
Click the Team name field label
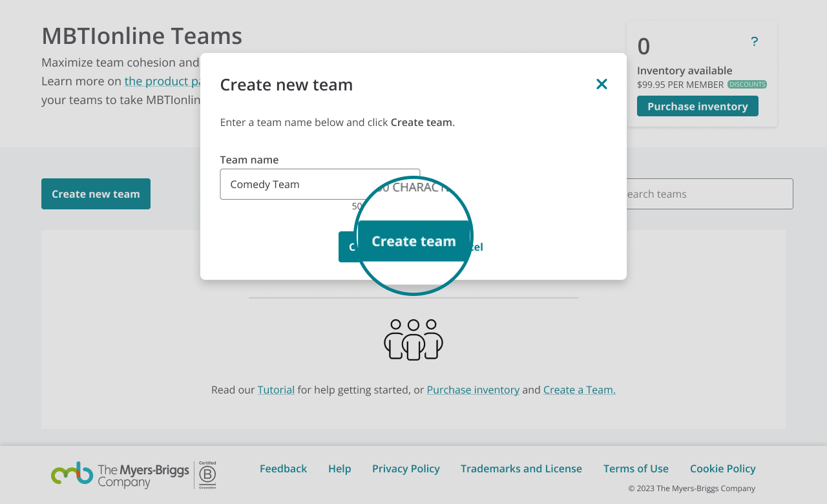[249, 160]
